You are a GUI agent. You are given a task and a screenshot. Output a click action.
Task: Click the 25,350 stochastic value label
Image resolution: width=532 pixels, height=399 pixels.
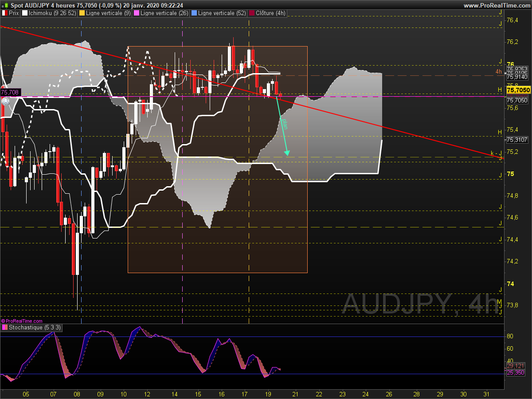(x=515, y=372)
